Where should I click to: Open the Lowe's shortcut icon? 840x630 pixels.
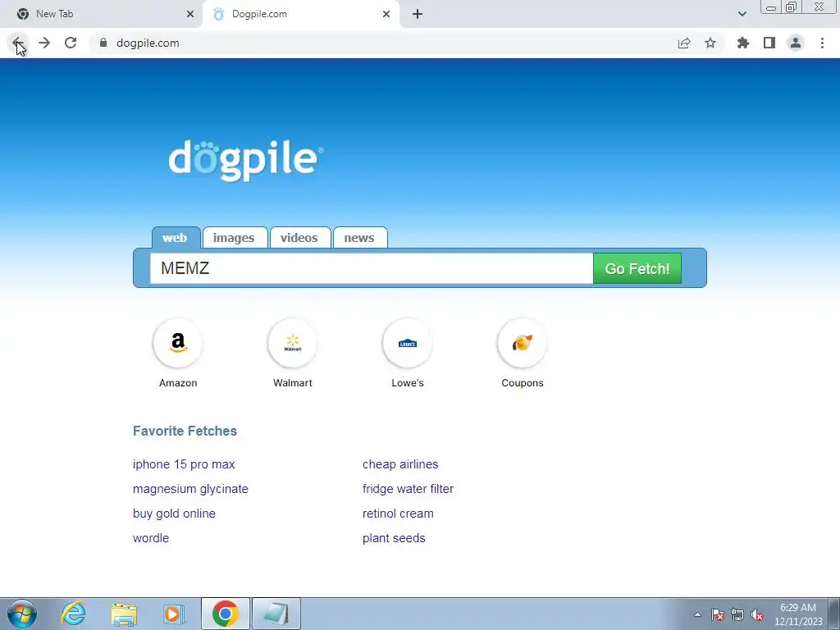coord(408,343)
